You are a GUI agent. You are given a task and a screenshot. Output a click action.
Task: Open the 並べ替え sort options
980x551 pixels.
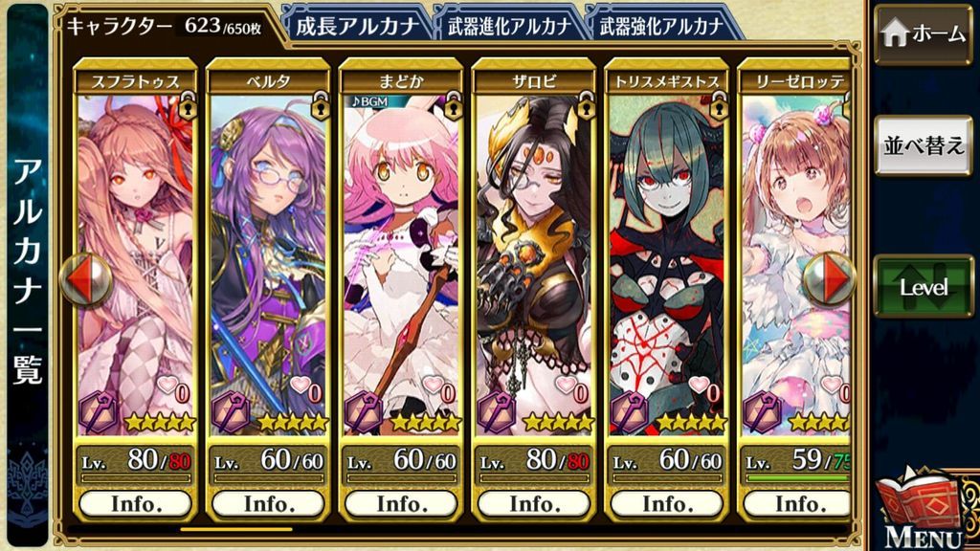coord(924,145)
